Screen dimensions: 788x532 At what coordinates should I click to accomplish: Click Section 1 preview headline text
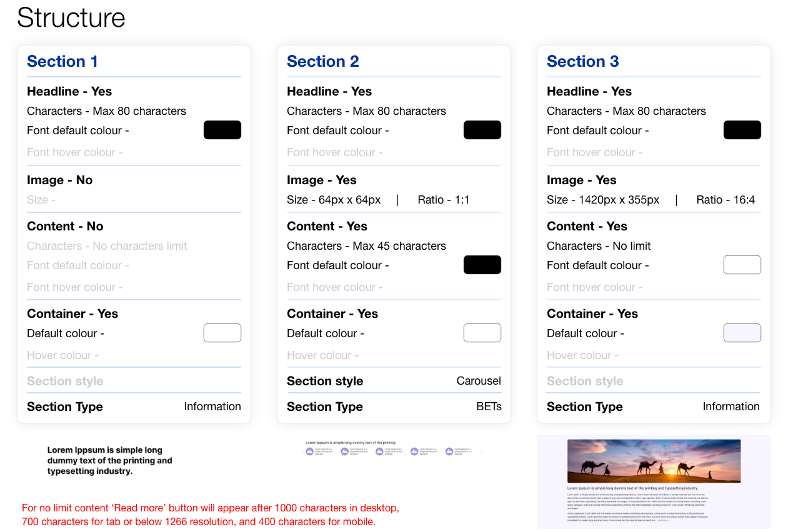pyautogui.click(x=109, y=460)
